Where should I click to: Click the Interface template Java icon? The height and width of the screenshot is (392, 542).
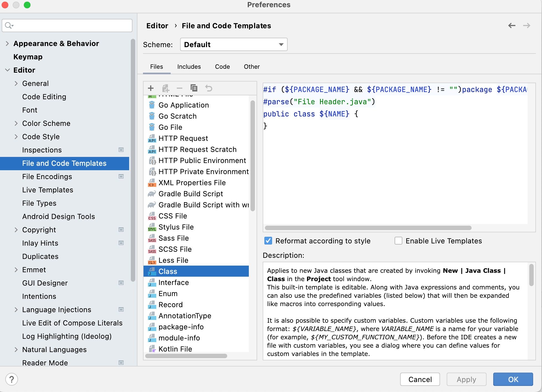152,282
